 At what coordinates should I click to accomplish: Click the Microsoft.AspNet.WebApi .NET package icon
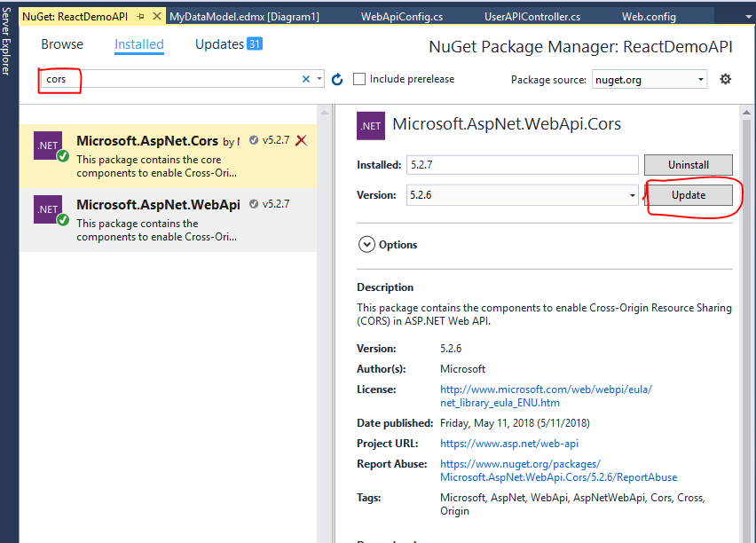(x=48, y=209)
